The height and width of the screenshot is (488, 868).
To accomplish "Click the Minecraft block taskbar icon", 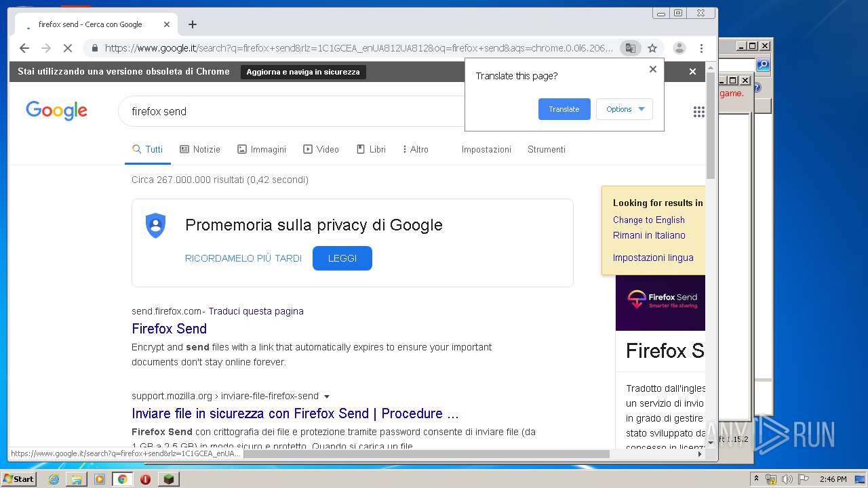I will tap(168, 479).
